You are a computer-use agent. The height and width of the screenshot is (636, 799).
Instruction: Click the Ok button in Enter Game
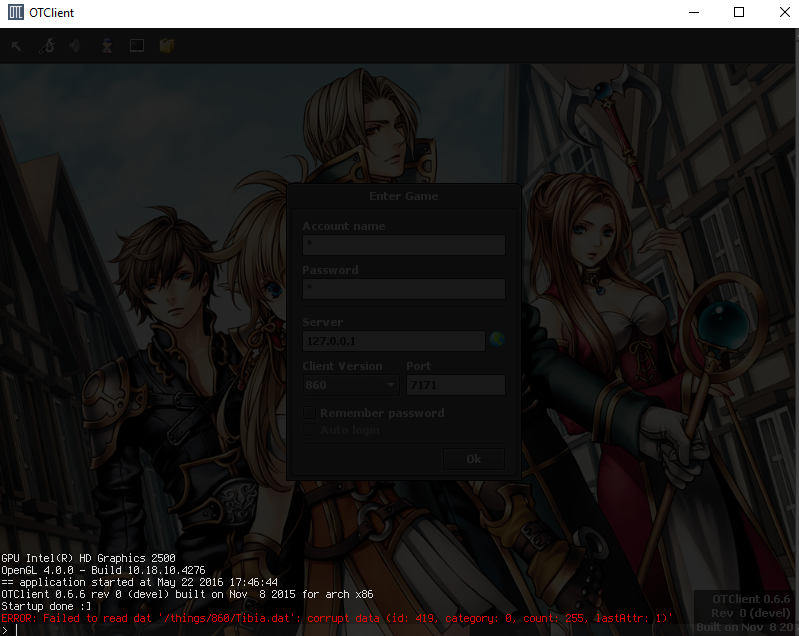474,459
